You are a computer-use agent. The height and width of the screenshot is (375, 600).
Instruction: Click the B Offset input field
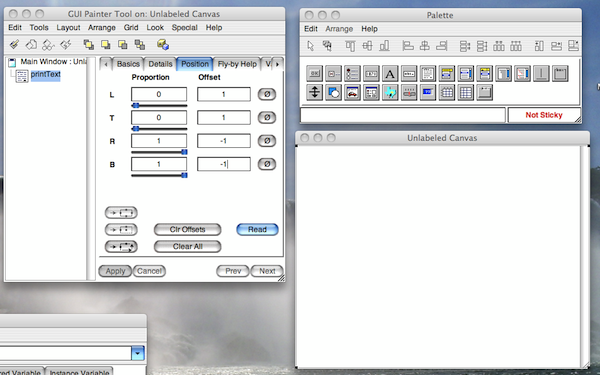tap(224, 164)
